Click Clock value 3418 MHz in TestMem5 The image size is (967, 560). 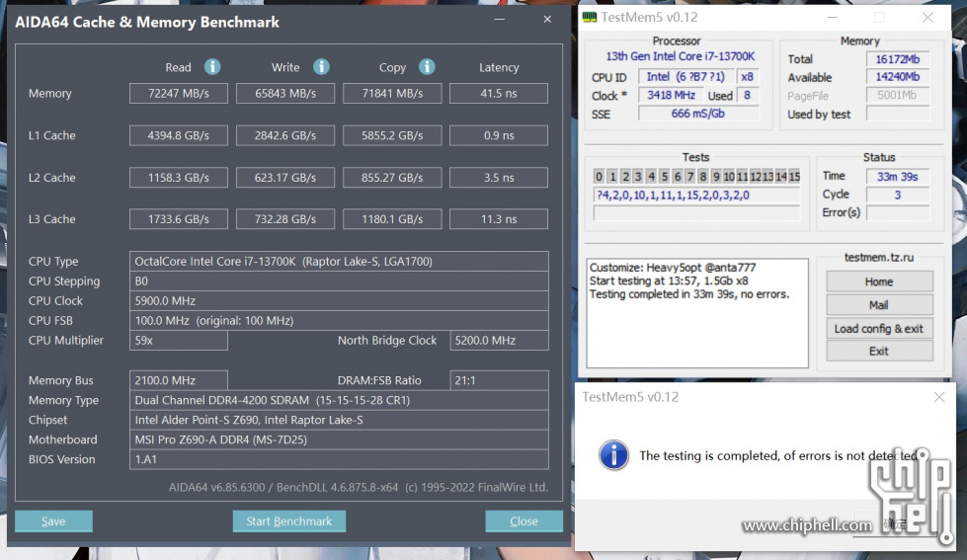click(x=671, y=95)
